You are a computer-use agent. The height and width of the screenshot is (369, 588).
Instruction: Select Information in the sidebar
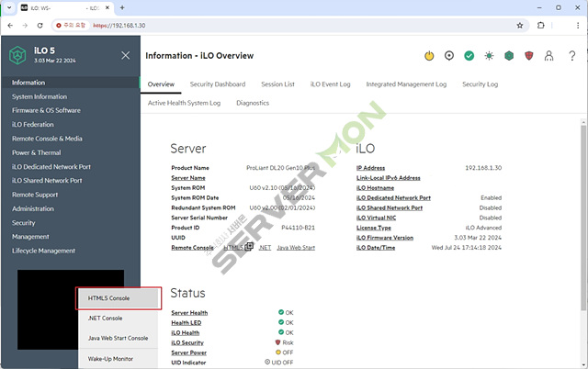[x=71, y=83]
